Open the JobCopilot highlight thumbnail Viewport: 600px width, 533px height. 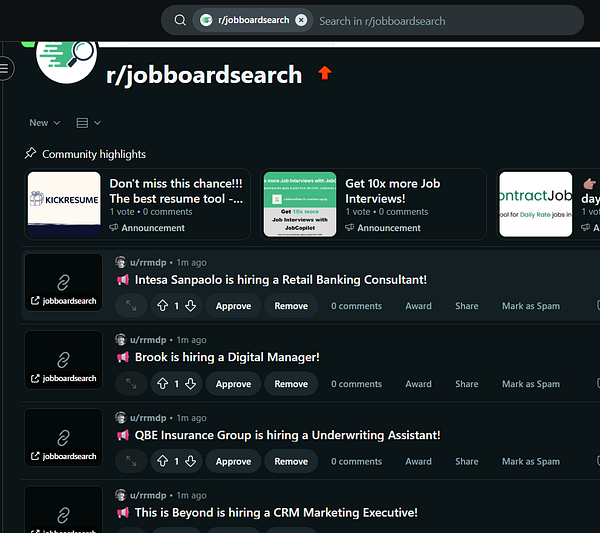coord(300,204)
